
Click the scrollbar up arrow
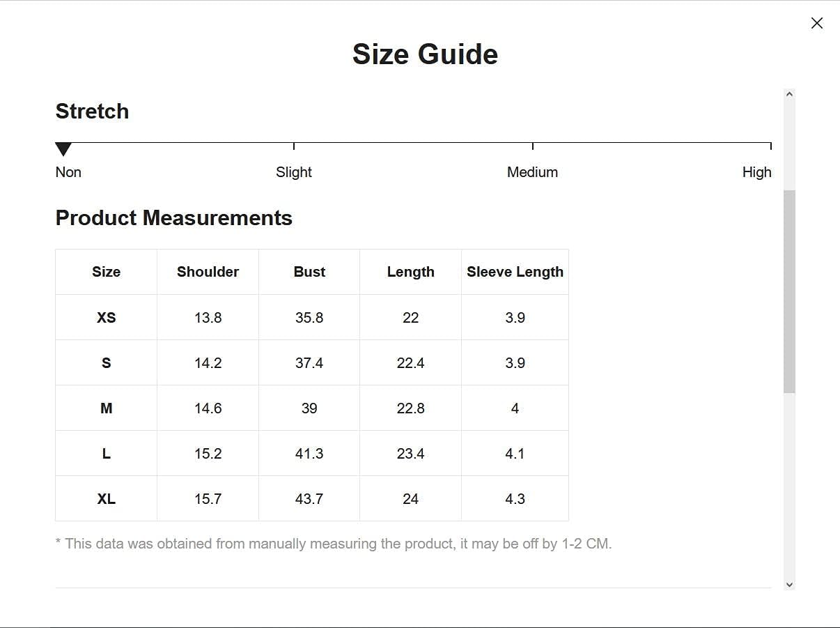[x=789, y=94]
